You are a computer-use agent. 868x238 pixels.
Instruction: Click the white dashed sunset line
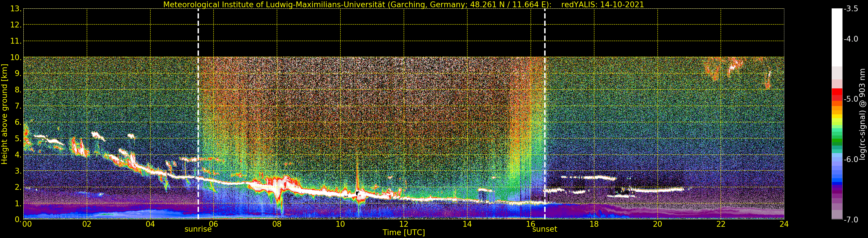pos(545,114)
